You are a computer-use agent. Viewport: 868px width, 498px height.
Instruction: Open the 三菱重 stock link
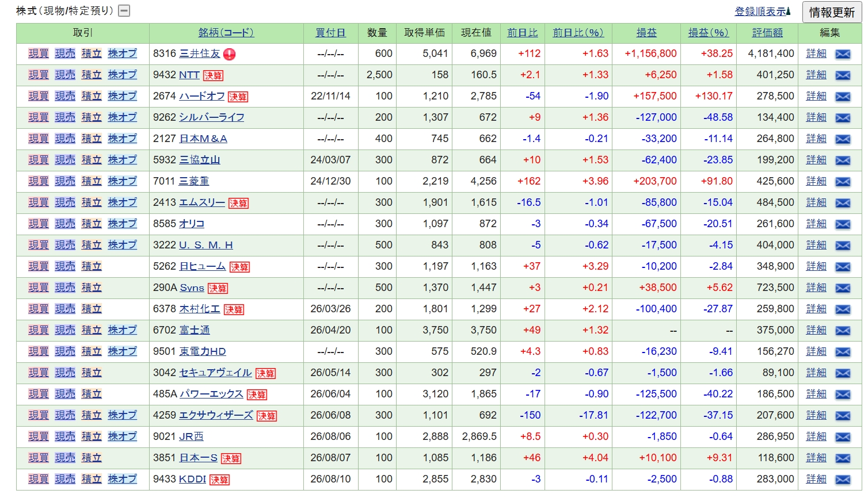tap(194, 181)
